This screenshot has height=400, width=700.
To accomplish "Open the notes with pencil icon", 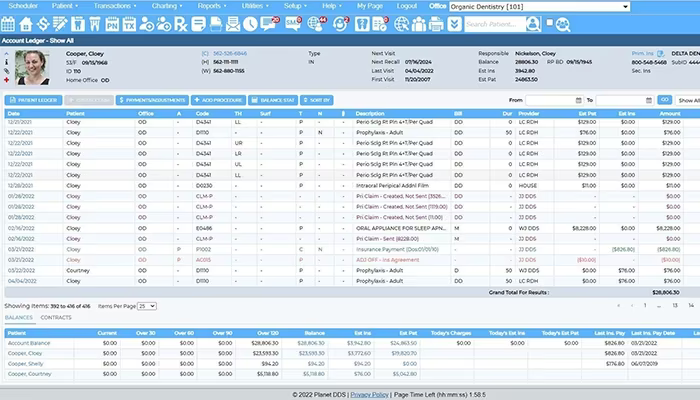I will (x=60, y=24).
